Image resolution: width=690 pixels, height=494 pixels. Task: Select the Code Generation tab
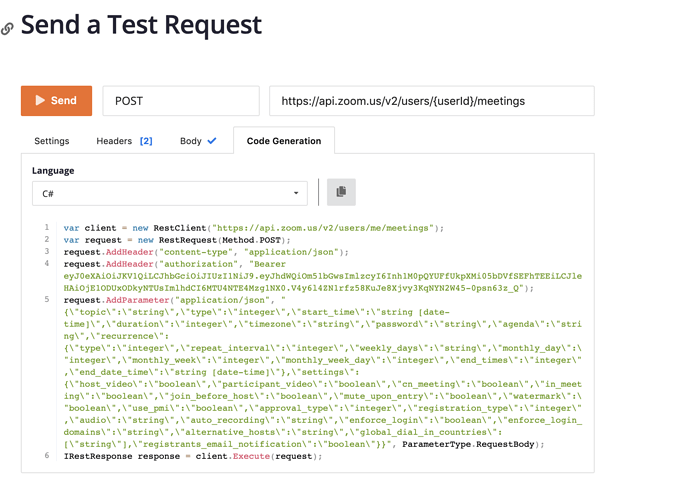[x=284, y=141]
